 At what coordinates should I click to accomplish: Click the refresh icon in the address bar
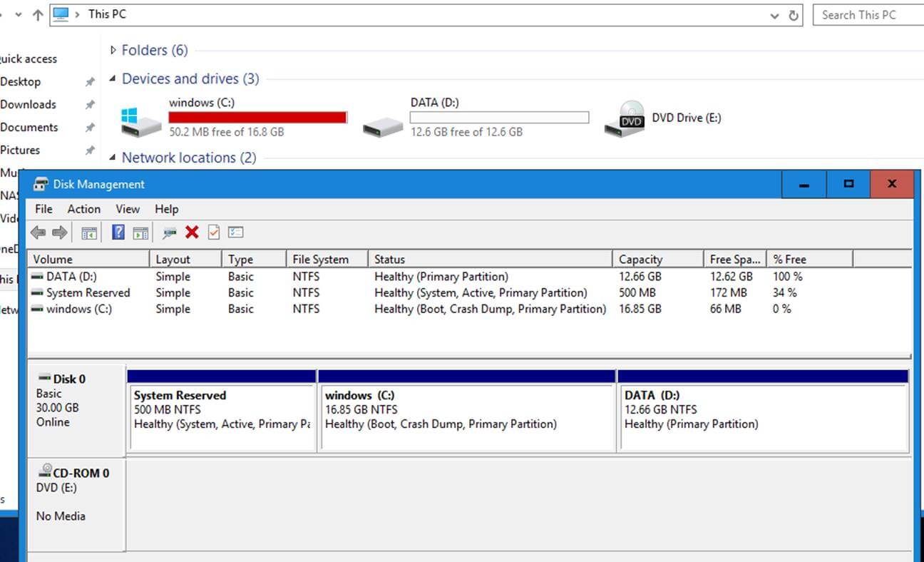point(794,15)
